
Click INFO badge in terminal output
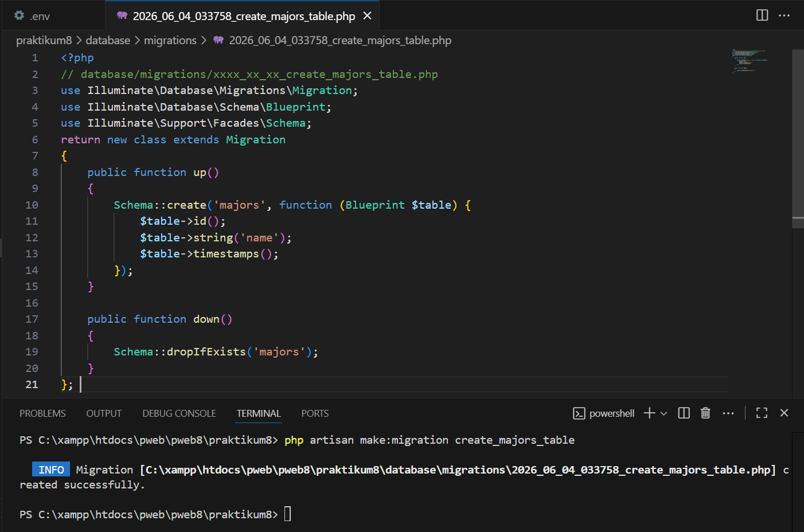pos(51,470)
